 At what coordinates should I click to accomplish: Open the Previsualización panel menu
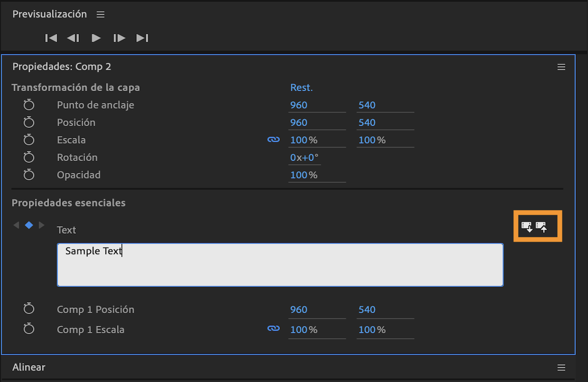click(x=101, y=14)
